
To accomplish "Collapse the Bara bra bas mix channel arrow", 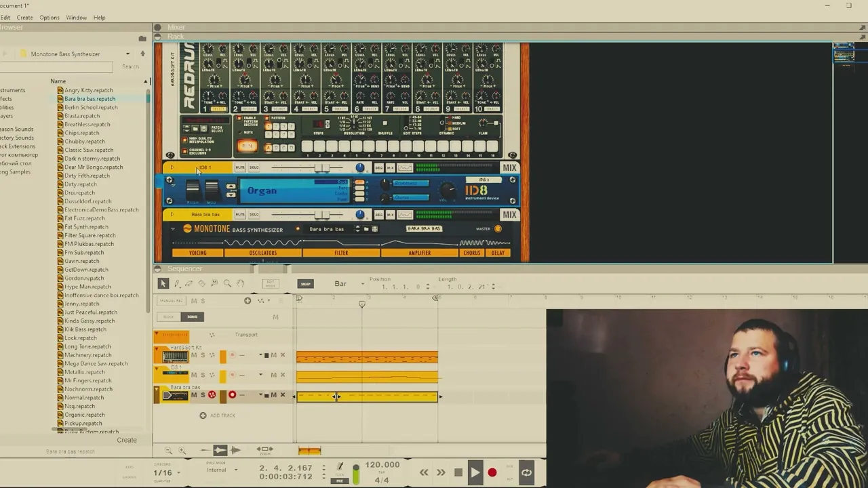I will 172,214.
